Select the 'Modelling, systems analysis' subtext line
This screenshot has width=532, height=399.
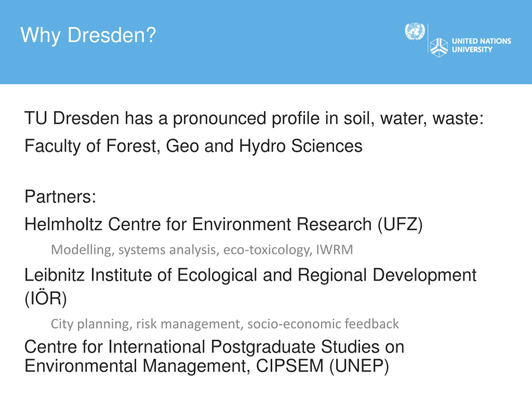tap(202, 250)
